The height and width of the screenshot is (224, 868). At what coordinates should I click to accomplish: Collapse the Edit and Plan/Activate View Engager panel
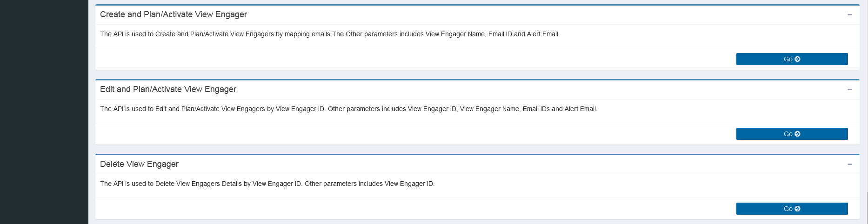[x=849, y=90]
